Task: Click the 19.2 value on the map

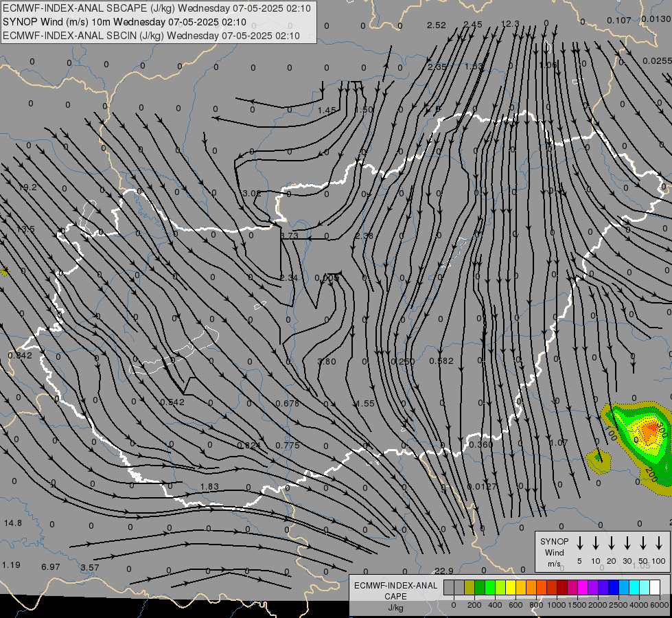Action: coord(28,187)
